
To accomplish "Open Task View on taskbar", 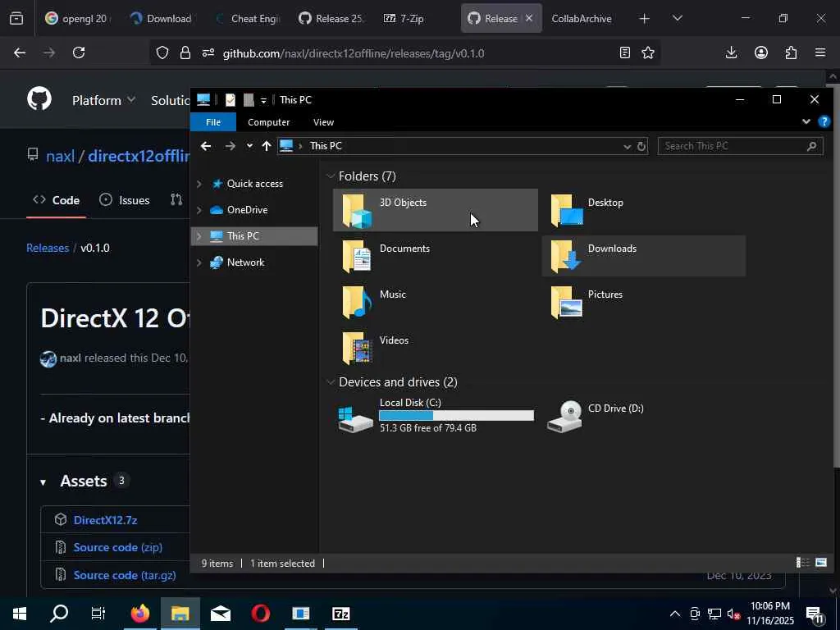I will click(98, 614).
